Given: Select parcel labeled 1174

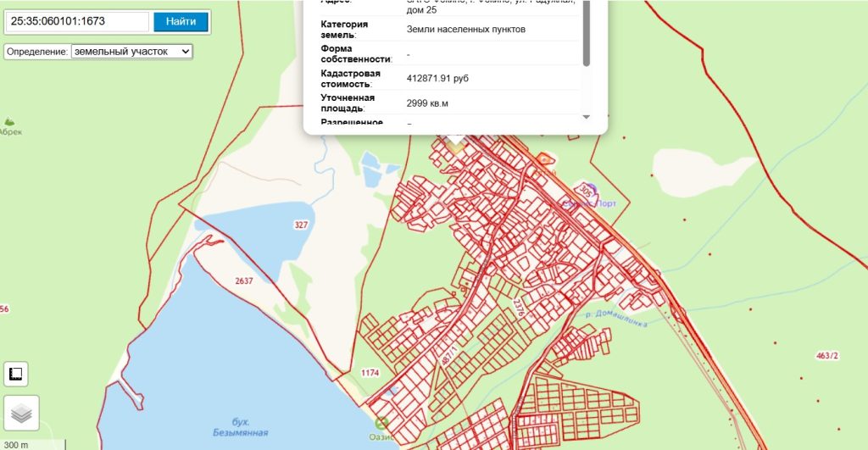Looking at the screenshot, I should 370,373.
